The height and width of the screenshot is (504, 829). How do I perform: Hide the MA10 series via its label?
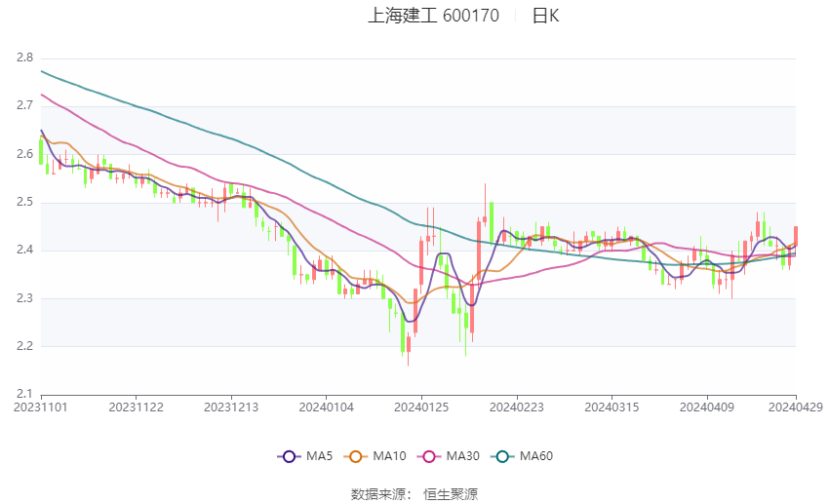[x=389, y=456]
